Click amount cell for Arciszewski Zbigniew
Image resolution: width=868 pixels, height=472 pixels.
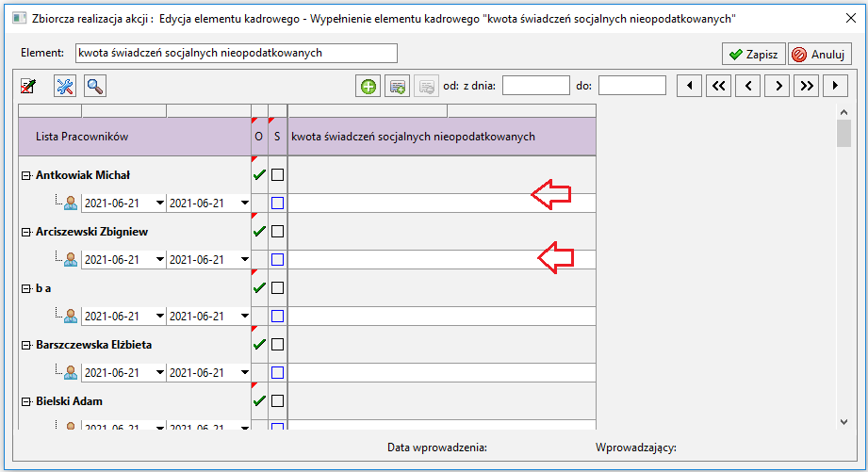tap(442, 259)
